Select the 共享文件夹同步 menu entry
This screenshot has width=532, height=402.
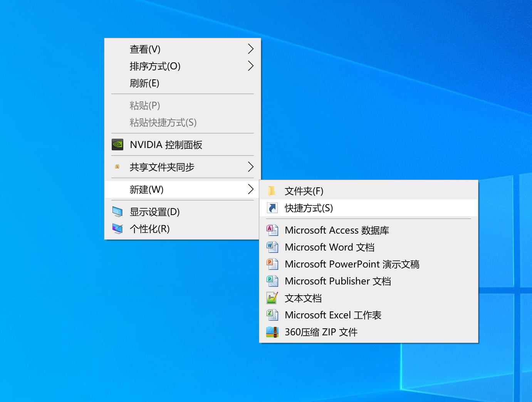tap(183, 167)
